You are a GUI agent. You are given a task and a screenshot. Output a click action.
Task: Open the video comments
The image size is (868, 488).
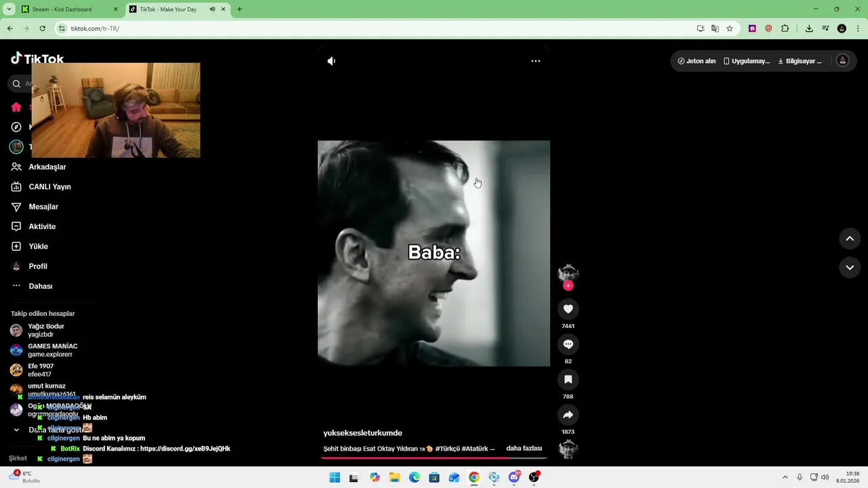point(568,344)
